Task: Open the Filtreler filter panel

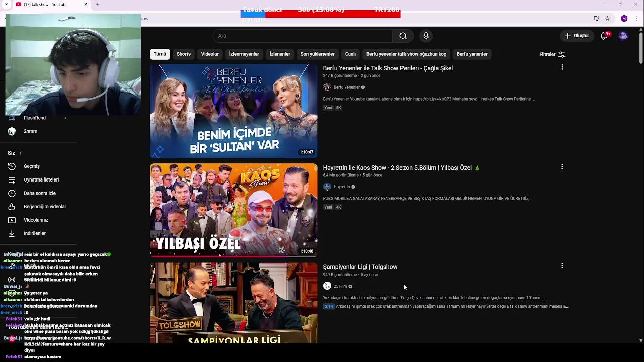Action: tap(552, 54)
